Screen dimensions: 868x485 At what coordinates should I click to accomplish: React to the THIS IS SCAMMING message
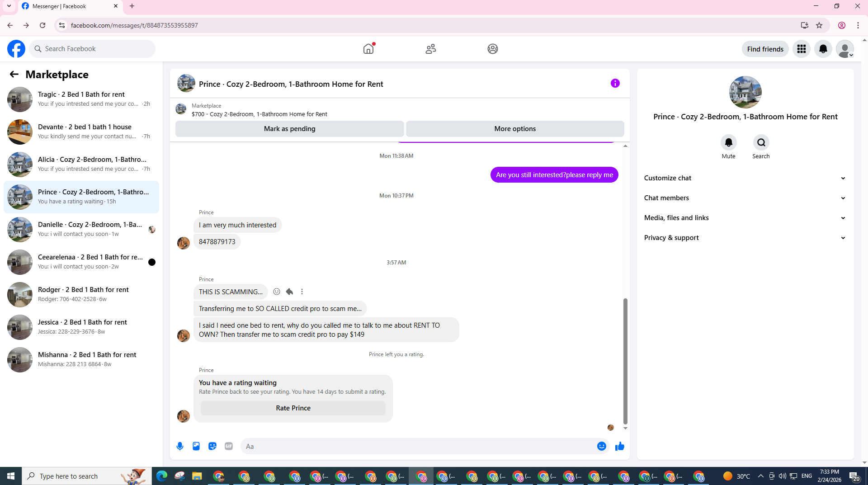277,292
